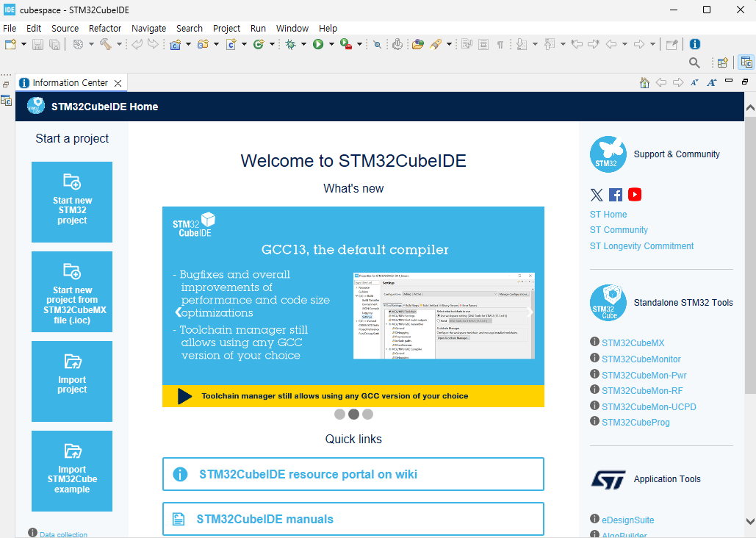Image resolution: width=756 pixels, height=538 pixels.
Task: Click the New C/C++ project icon
Action: click(175, 44)
